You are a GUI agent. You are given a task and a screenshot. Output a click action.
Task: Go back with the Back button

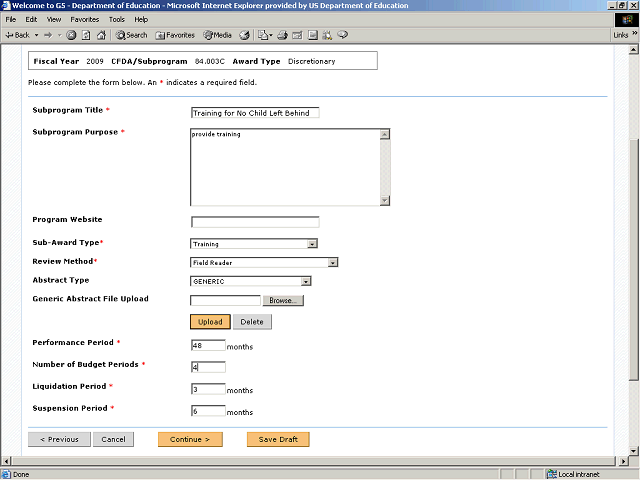[17, 35]
